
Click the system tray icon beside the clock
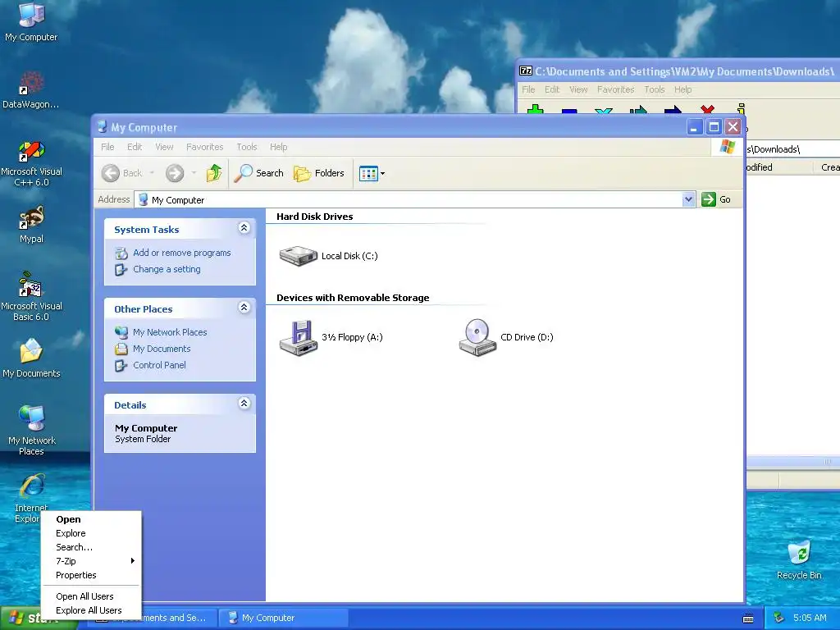(x=778, y=618)
